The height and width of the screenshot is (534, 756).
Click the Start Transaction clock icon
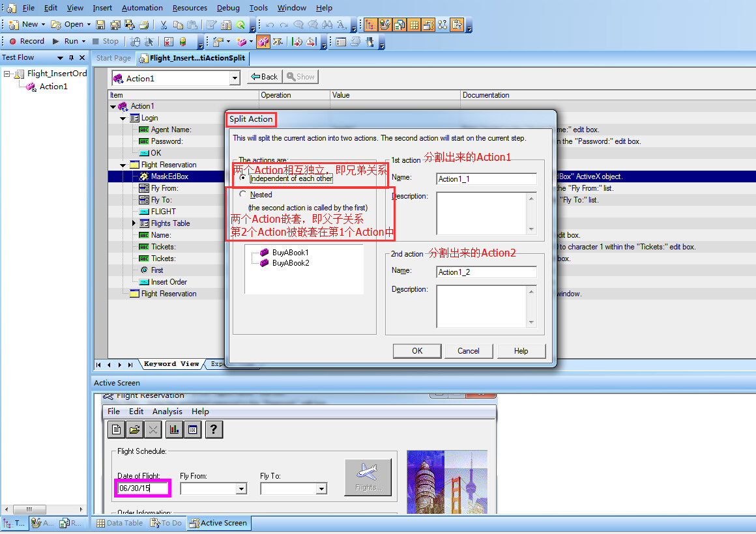click(297, 42)
